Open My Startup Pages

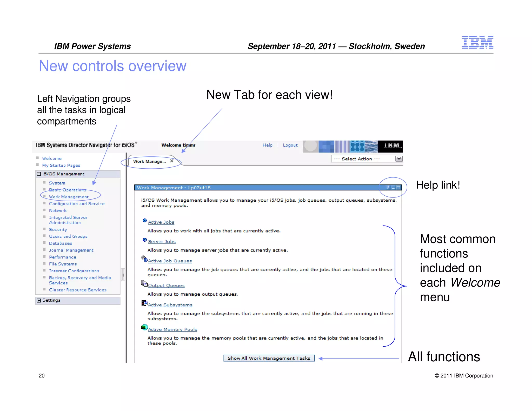[x=61, y=165]
